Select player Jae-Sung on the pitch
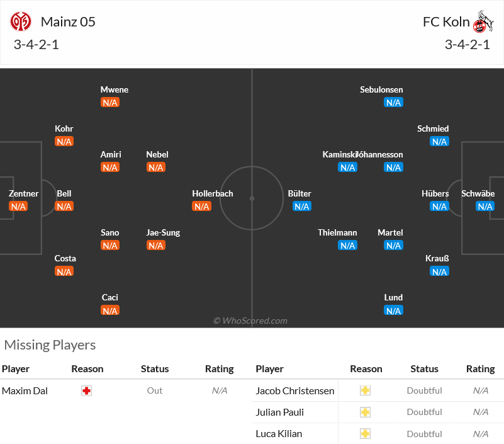 point(163,232)
